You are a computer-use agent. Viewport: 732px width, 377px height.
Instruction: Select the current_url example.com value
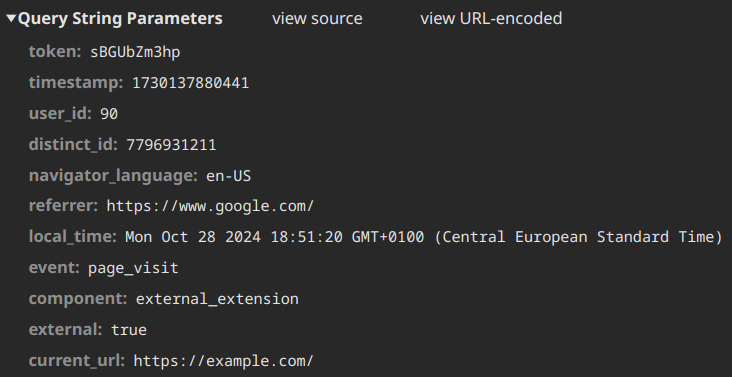[x=224, y=361]
